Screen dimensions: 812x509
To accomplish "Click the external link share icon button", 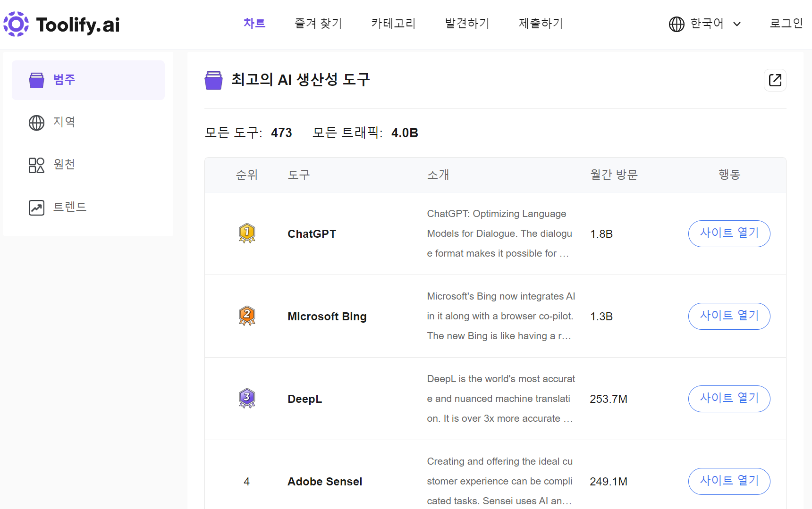I will (x=775, y=80).
